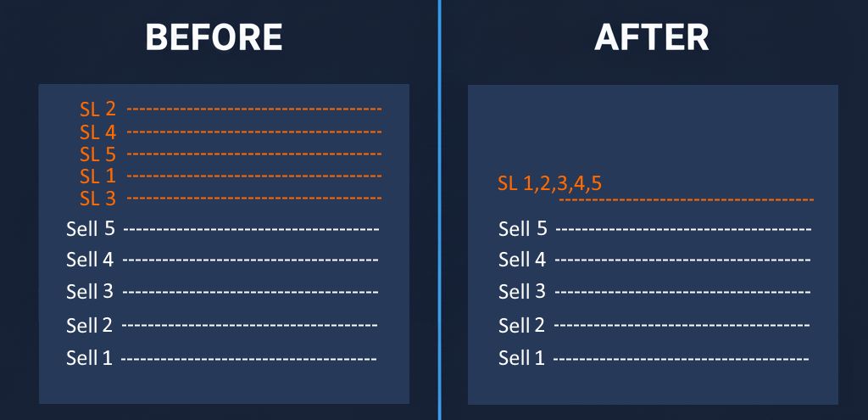Click the AFTER heading
This screenshot has width=868, height=420.
(x=652, y=37)
